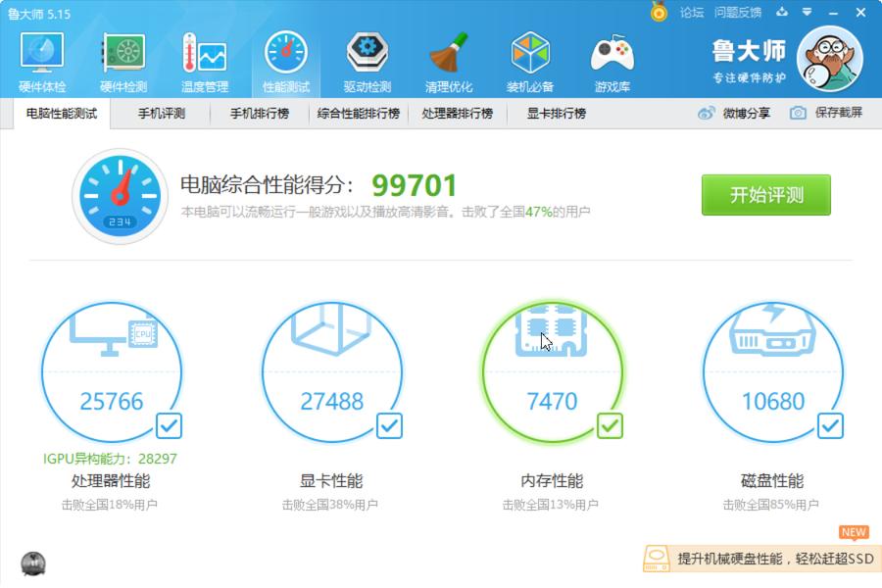The height and width of the screenshot is (588, 882).
Task: Click the green 开始评测 button
Action: coord(765,195)
